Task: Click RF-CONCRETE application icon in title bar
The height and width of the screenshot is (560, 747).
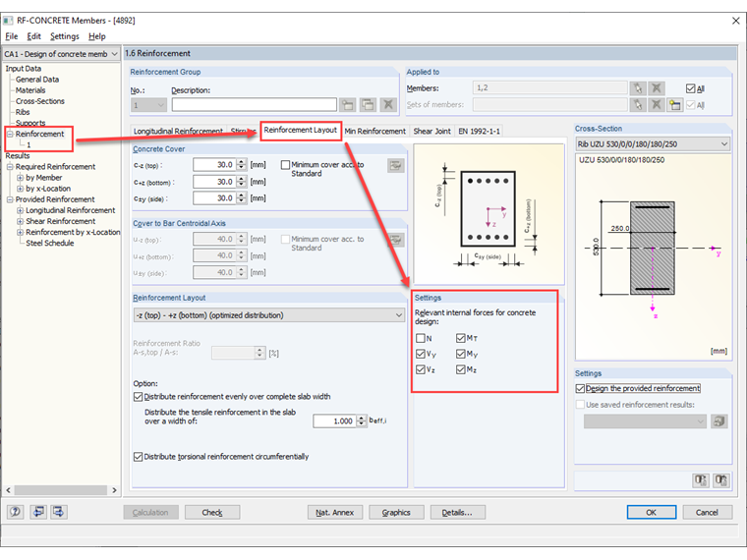Action: 8,21
